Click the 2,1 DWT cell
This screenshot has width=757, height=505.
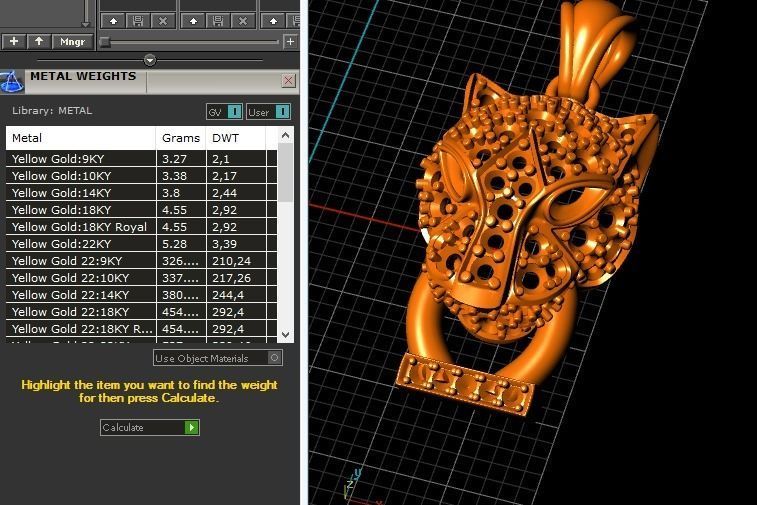[x=236, y=159]
